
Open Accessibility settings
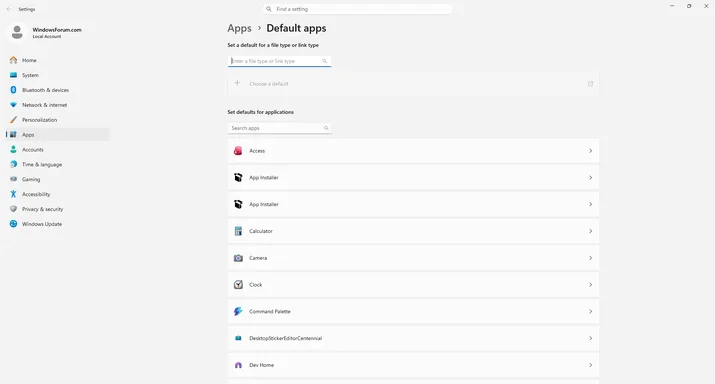click(58, 194)
